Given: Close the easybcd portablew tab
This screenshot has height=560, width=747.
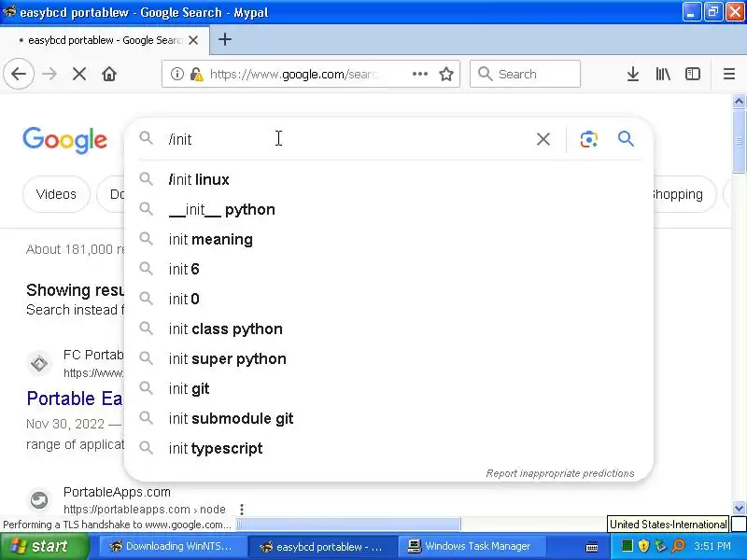Looking at the screenshot, I should (x=193, y=40).
